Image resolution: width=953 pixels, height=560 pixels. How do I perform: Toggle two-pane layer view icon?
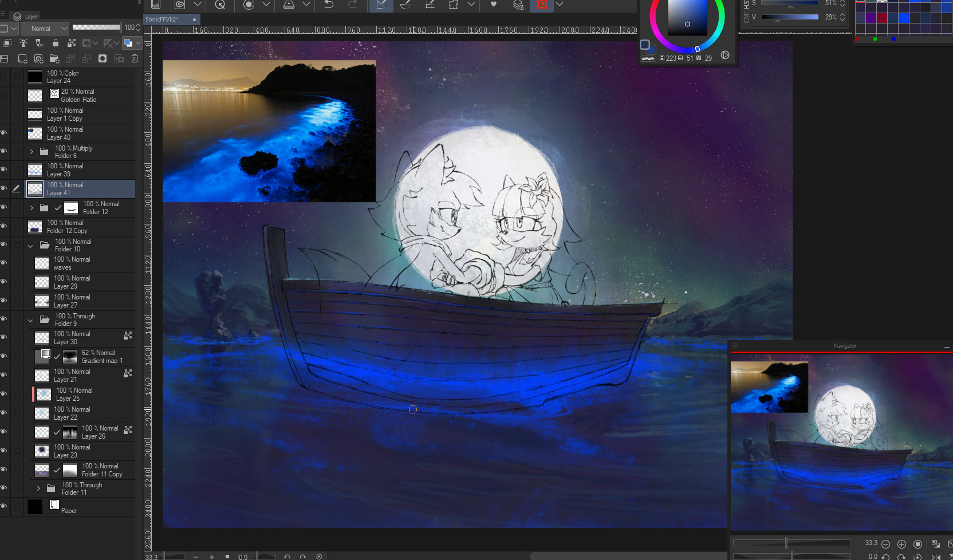tap(5, 58)
